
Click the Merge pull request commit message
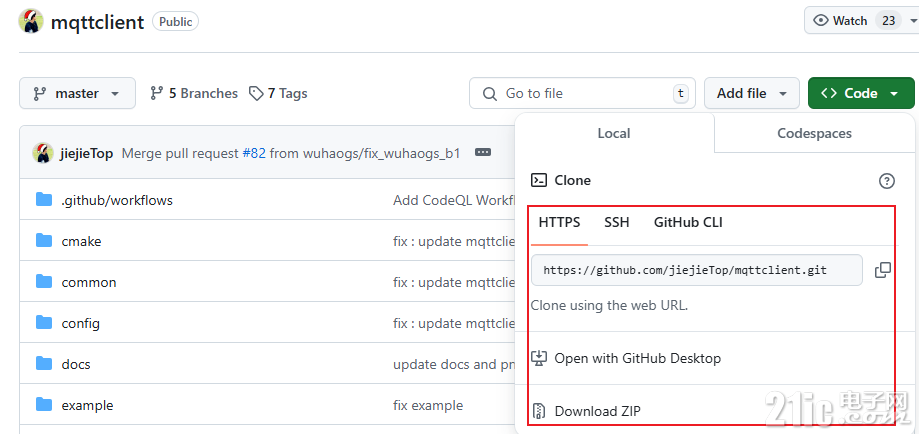tap(291, 153)
